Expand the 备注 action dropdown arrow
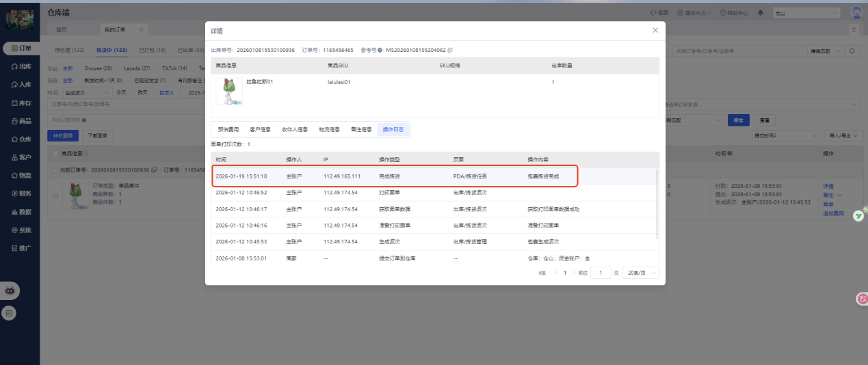This screenshot has height=365, width=868. pyautogui.click(x=840, y=195)
